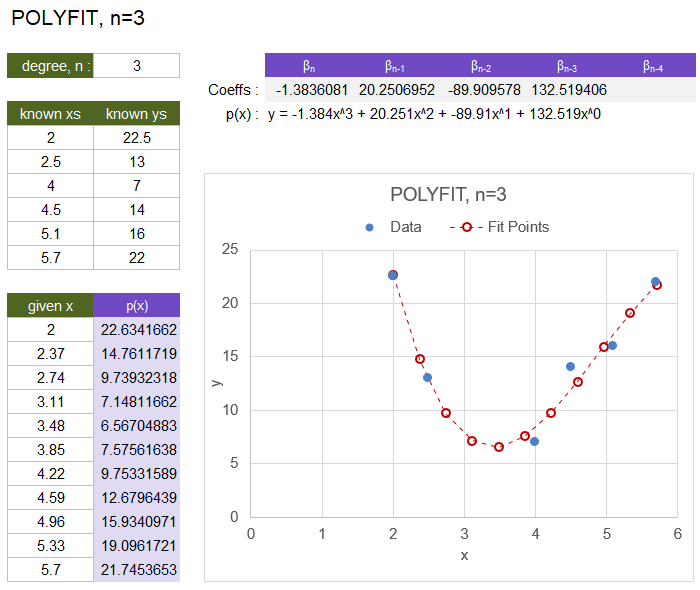Click the 'degree, n :' label cell
Image resolution: width=700 pixels, height=590 pixels.
pos(50,66)
